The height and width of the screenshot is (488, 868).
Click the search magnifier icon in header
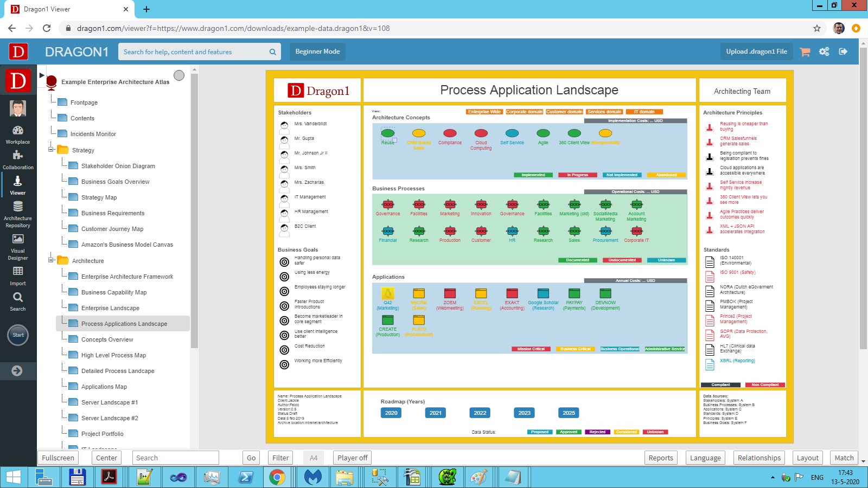(x=273, y=52)
